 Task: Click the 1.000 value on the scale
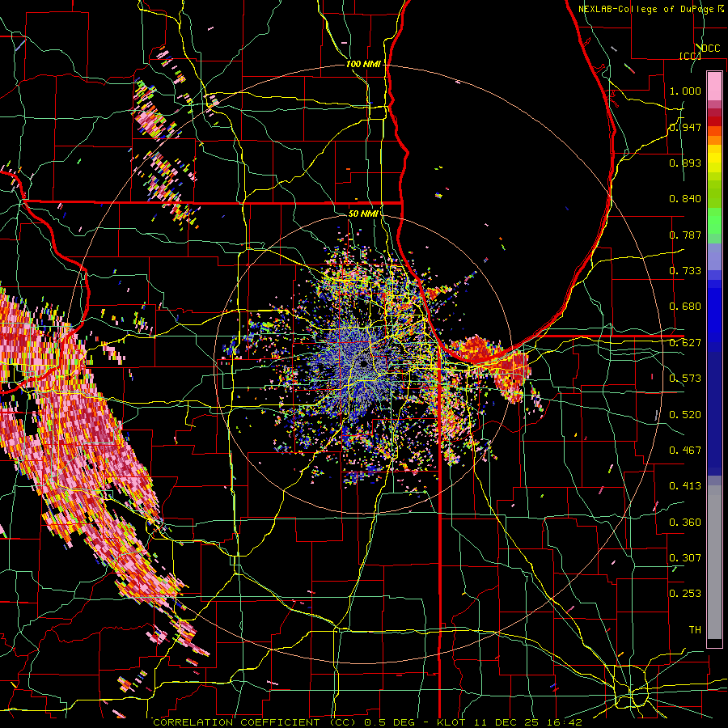click(685, 91)
